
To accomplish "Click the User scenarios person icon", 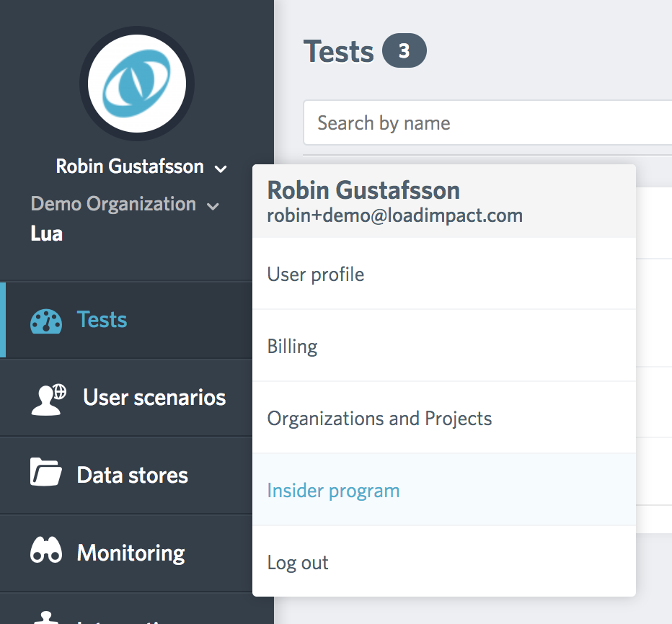I will coord(49,400).
